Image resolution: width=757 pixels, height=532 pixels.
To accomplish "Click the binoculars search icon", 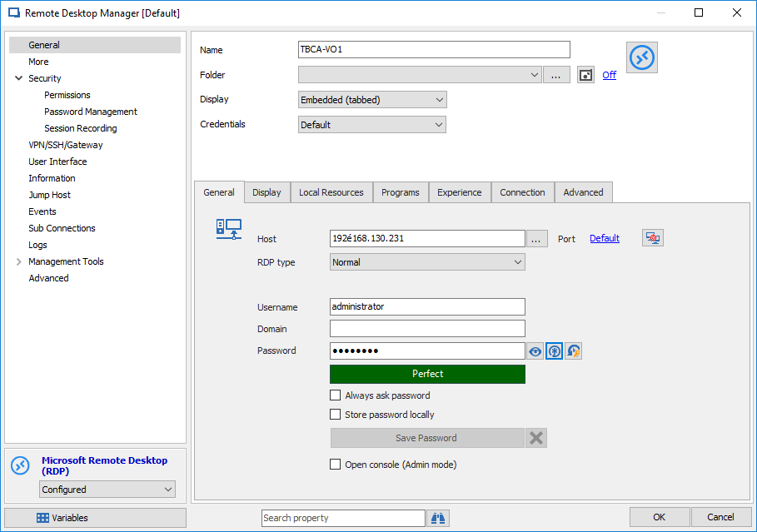I will click(438, 518).
